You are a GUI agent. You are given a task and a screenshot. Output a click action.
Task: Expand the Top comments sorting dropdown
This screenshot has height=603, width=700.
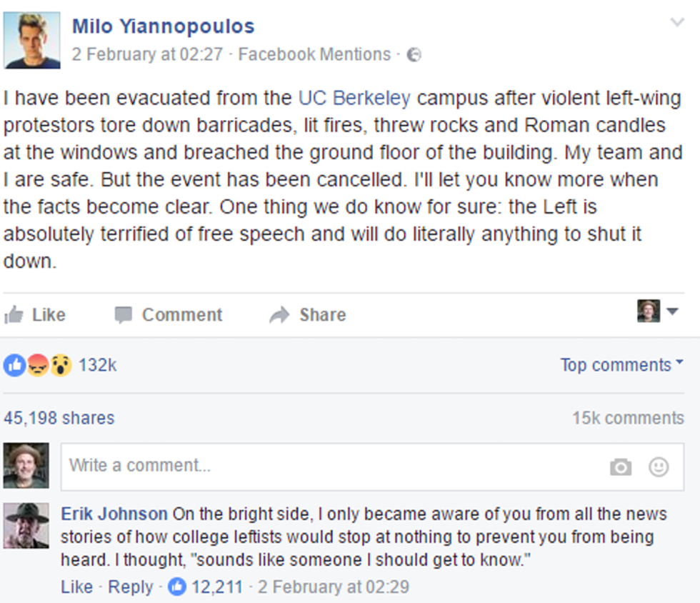621,365
